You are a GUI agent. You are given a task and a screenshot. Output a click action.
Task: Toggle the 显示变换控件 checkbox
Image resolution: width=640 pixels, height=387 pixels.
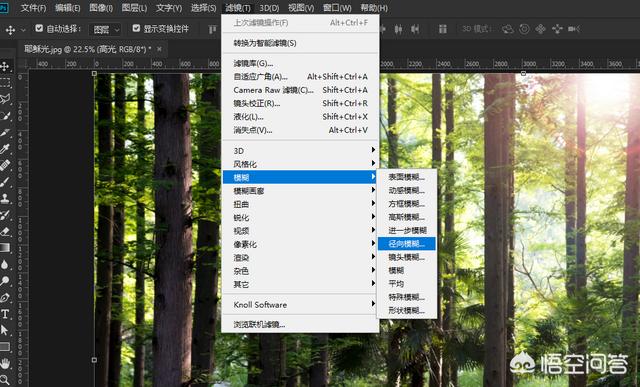coord(136,28)
